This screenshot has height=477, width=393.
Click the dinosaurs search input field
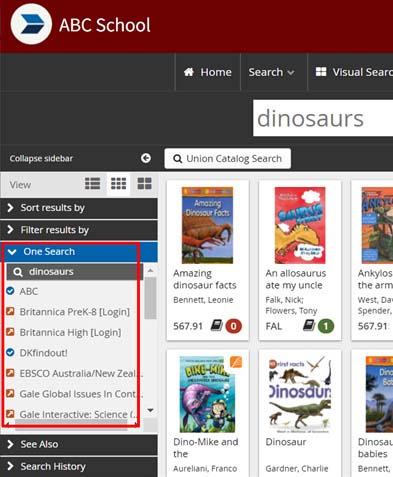tap(323, 118)
